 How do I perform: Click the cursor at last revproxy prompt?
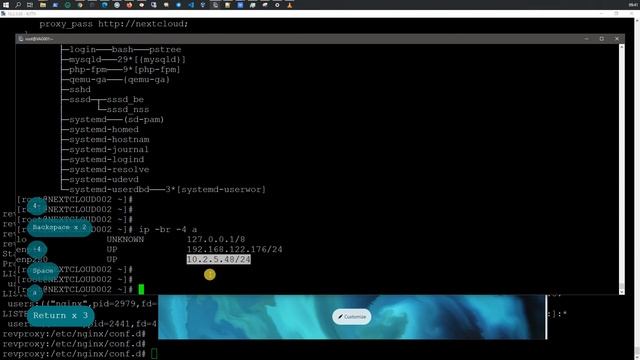[x=154, y=354]
